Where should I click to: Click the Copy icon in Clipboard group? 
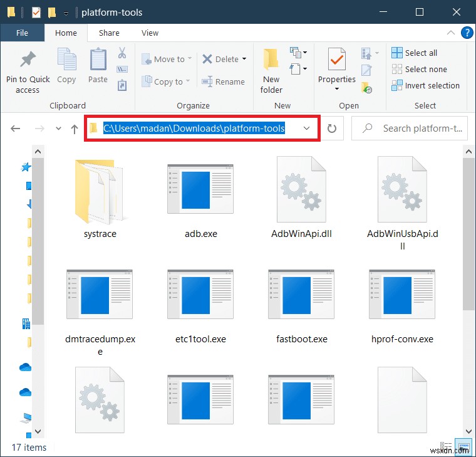(x=66, y=59)
